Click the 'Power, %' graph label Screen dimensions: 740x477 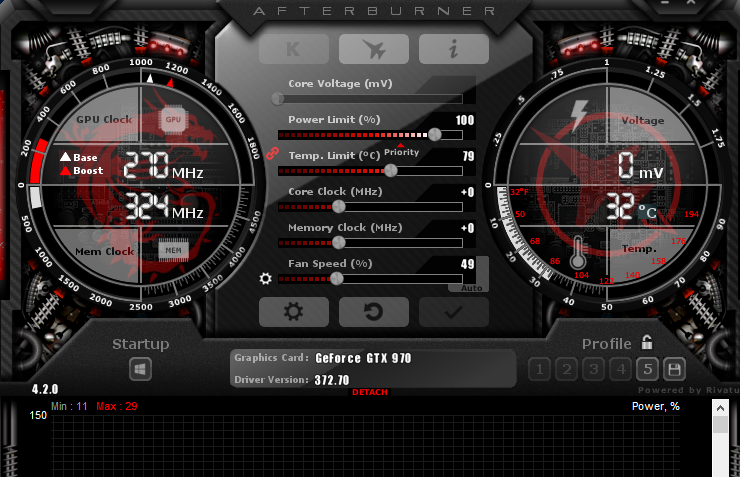click(x=656, y=406)
